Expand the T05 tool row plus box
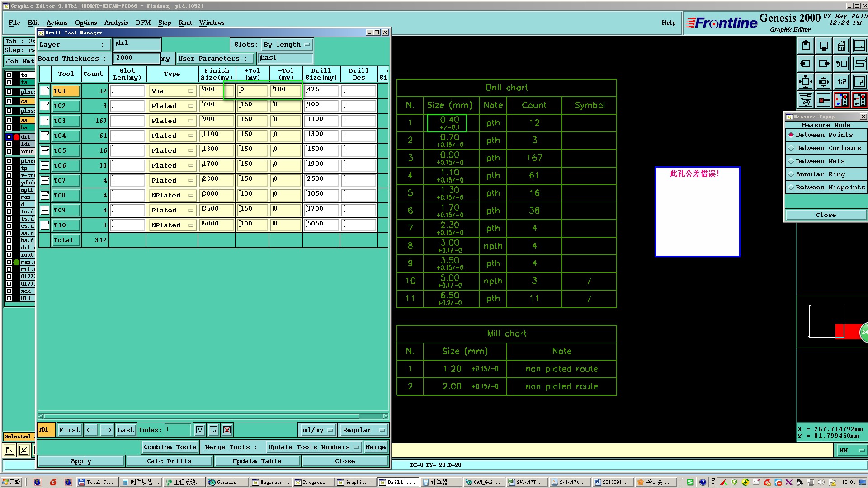The width and height of the screenshot is (868, 488). click(x=45, y=150)
